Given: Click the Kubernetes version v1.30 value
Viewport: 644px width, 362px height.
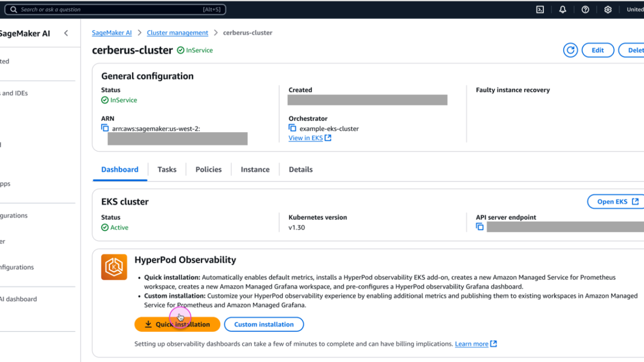Looking at the screenshot, I should click(x=297, y=228).
